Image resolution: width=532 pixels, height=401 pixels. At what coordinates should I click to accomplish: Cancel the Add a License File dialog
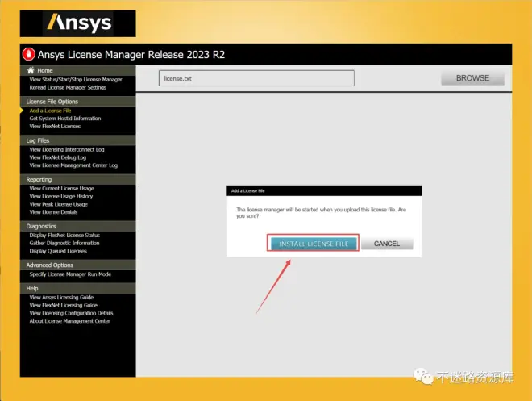click(x=387, y=244)
